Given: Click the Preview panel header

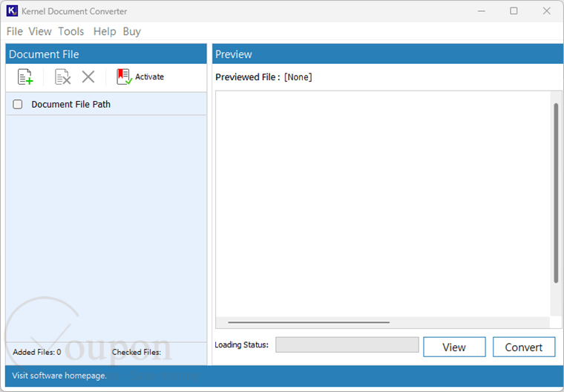Looking at the screenshot, I should 387,54.
